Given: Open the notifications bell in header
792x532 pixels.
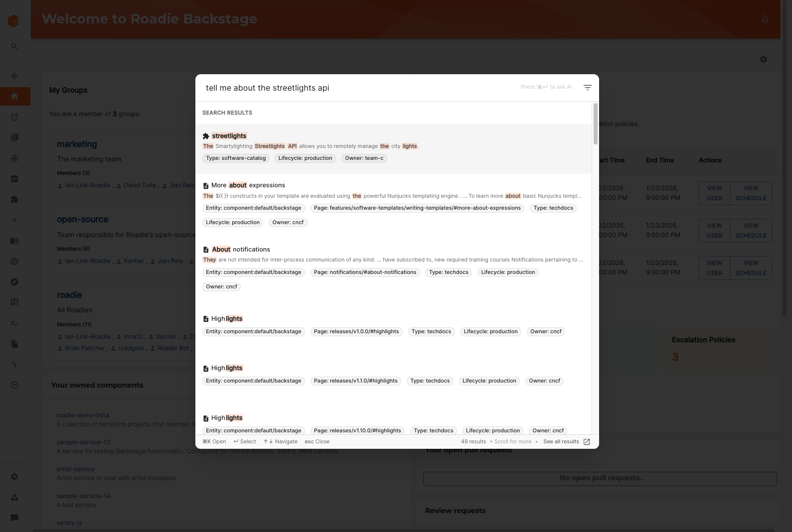Looking at the screenshot, I should (765, 19).
